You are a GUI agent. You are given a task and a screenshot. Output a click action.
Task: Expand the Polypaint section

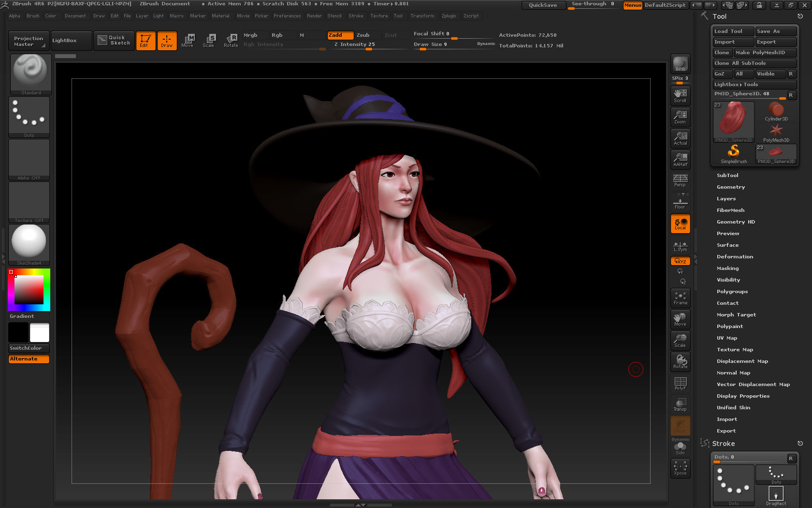click(730, 327)
